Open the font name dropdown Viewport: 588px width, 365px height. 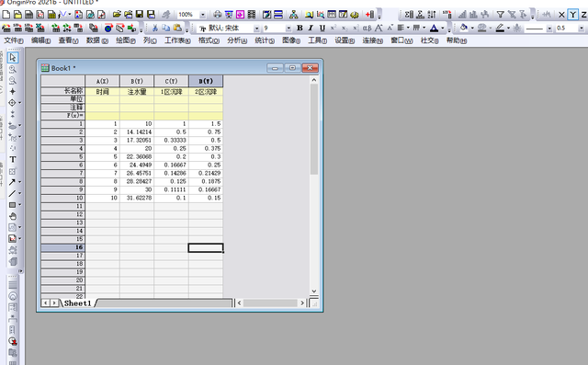click(x=256, y=29)
